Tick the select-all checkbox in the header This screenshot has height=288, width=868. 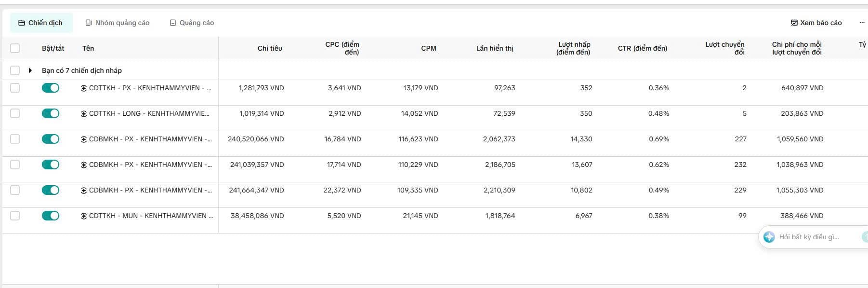(x=15, y=48)
